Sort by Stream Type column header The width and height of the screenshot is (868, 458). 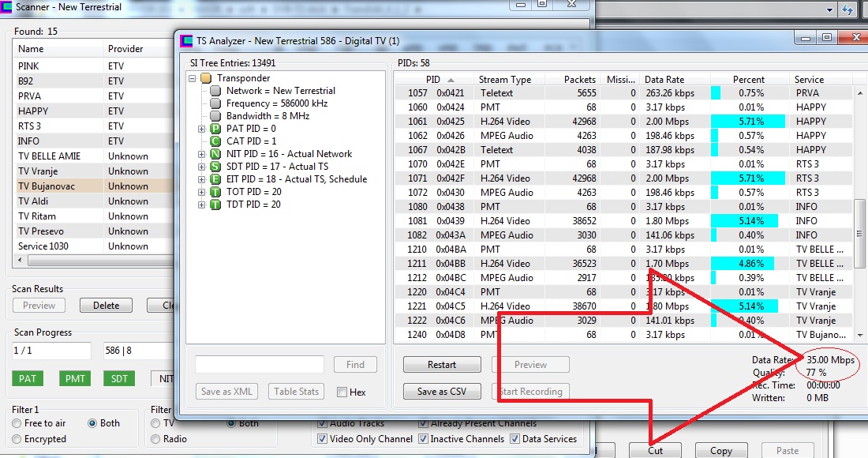pyautogui.click(x=509, y=80)
